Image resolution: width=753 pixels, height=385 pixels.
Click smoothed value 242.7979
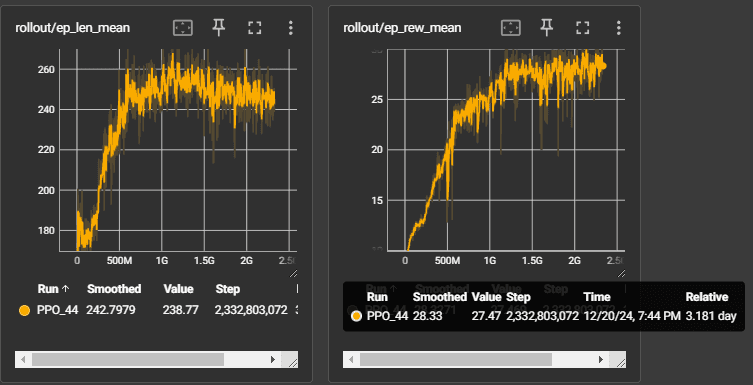(111, 310)
